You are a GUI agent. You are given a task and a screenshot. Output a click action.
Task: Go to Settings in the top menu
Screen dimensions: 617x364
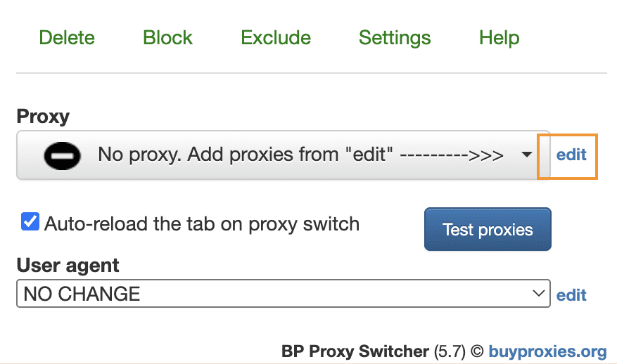(x=395, y=39)
